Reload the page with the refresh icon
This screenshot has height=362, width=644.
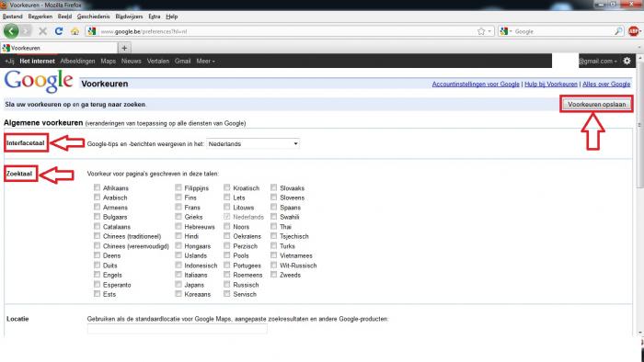(59, 31)
